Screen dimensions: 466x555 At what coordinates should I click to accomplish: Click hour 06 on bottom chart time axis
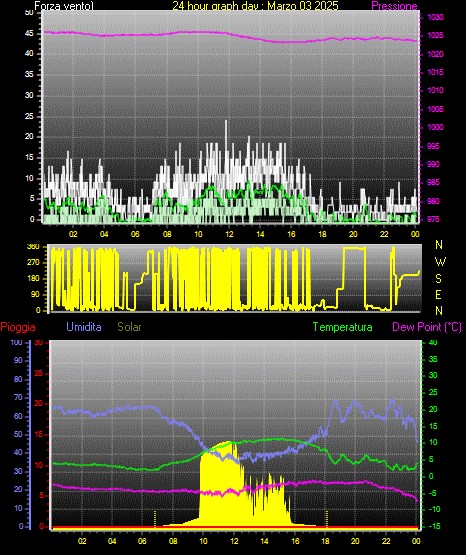pyautogui.click(x=142, y=541)
